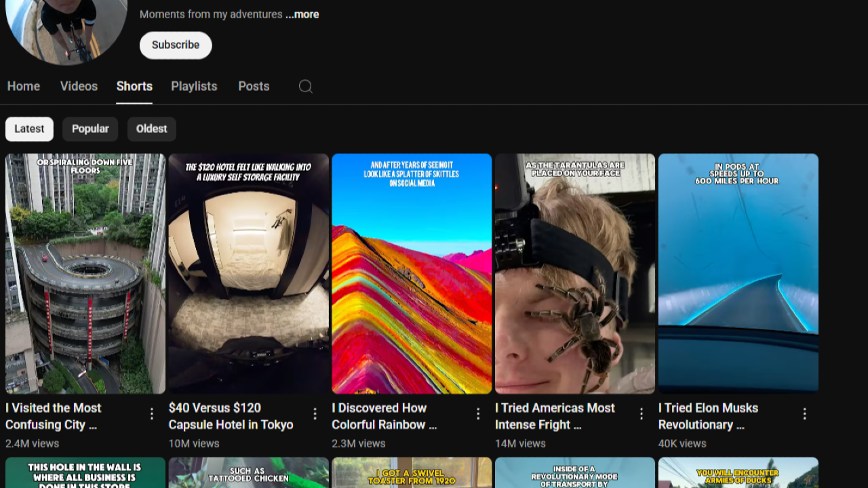
Task: Open options menu on the confusing city Short
Action: (x=151, y=413)
